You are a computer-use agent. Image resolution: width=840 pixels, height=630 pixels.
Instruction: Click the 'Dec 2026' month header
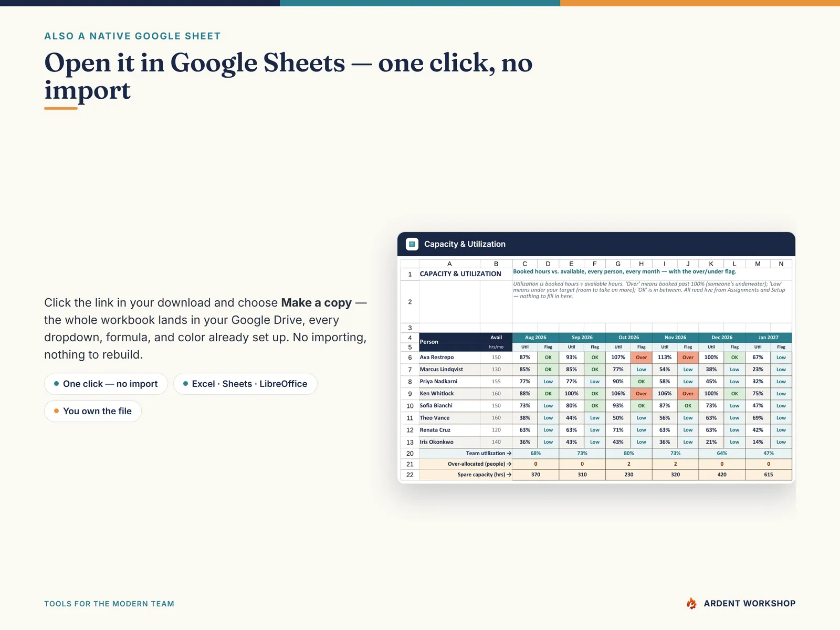click(722, 338)
